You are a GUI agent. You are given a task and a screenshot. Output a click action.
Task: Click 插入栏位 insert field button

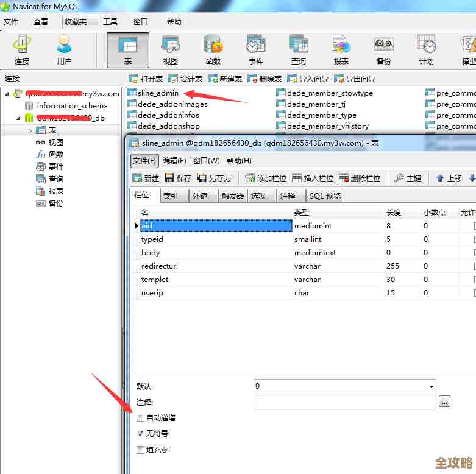[313, 178]
